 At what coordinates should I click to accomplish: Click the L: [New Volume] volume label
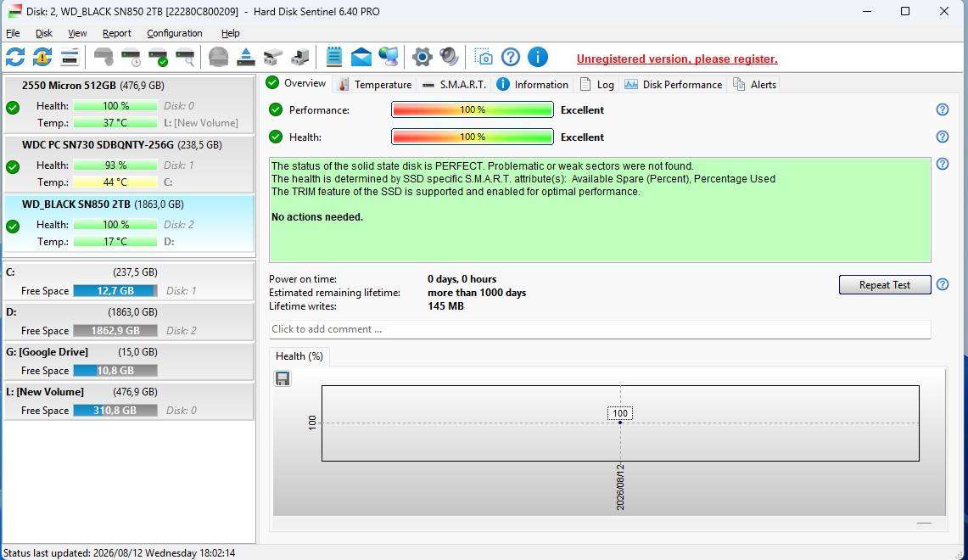click(x=44, y=392)
